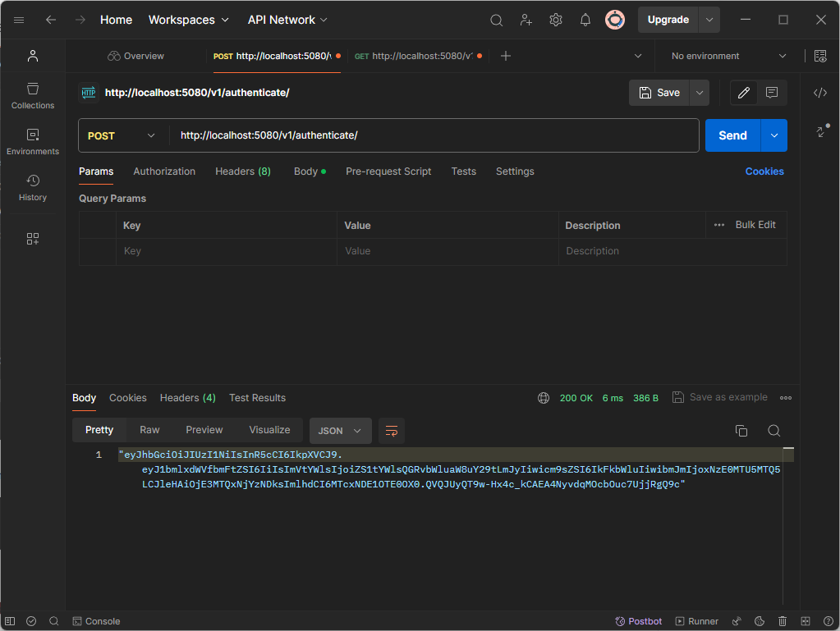Open help icon in status bar
840x631 pixels.
tap(829, 621)
